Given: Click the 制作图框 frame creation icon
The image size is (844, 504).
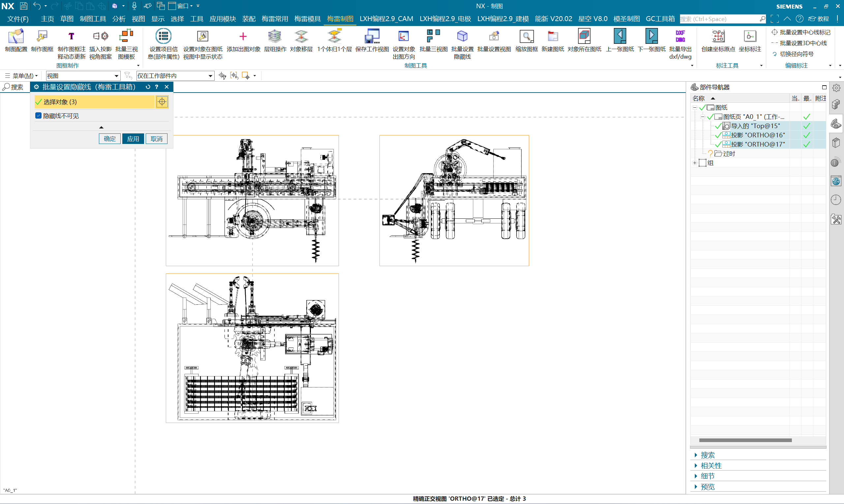Looking at the screenshot, I should click(42, 40).
